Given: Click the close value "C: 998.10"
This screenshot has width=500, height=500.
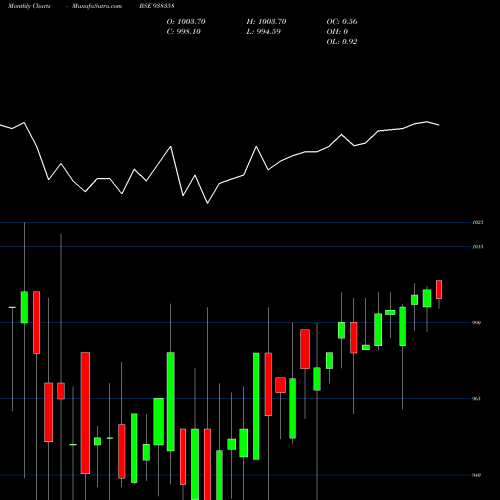Looking at the screenshot, I should click(184, 32).
